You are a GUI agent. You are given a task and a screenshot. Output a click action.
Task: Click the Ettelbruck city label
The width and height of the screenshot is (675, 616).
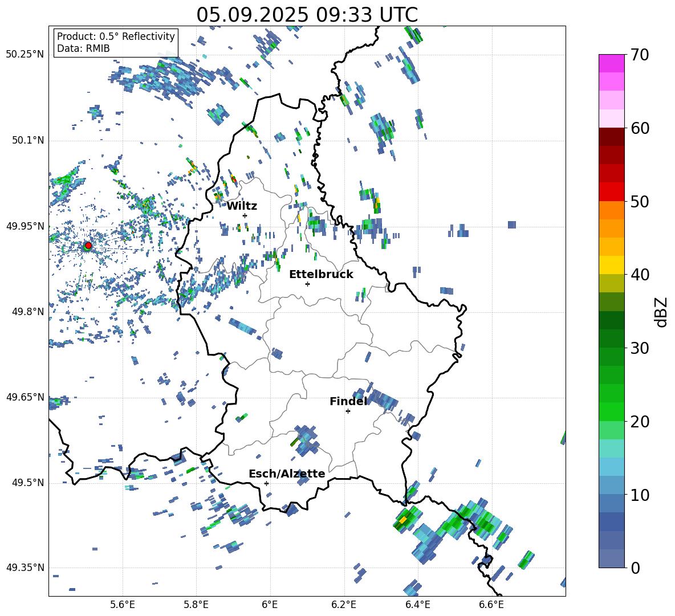pyautogui.click(x=321, y=275)
